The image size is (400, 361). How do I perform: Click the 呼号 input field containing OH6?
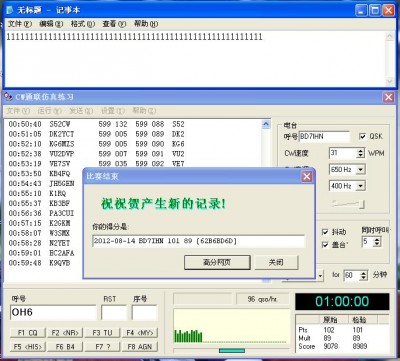pyautogui.click(x=53, y=313)
